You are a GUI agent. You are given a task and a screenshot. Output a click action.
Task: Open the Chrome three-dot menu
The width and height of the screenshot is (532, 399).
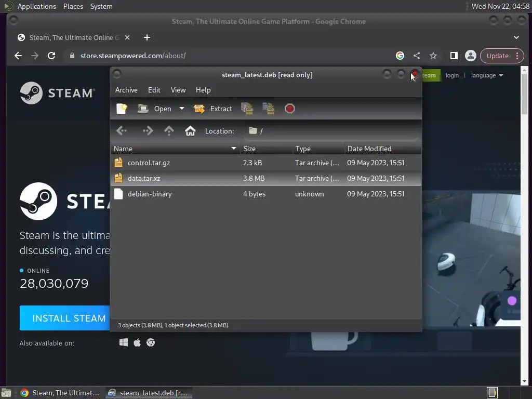click(517, 56)
